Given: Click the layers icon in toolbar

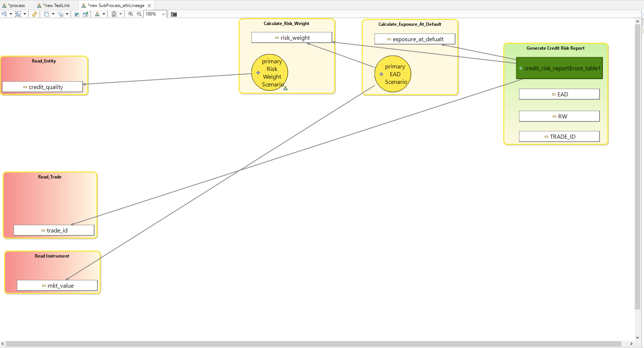Looking at the screenshot, I should click(x=46, y=14).
